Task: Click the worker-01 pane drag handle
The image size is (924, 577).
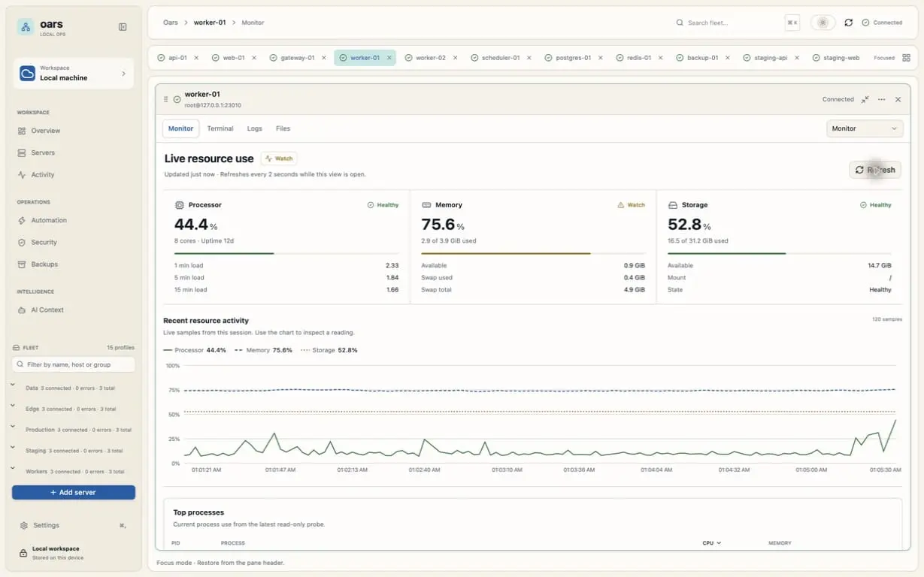Action: [166, 99]
